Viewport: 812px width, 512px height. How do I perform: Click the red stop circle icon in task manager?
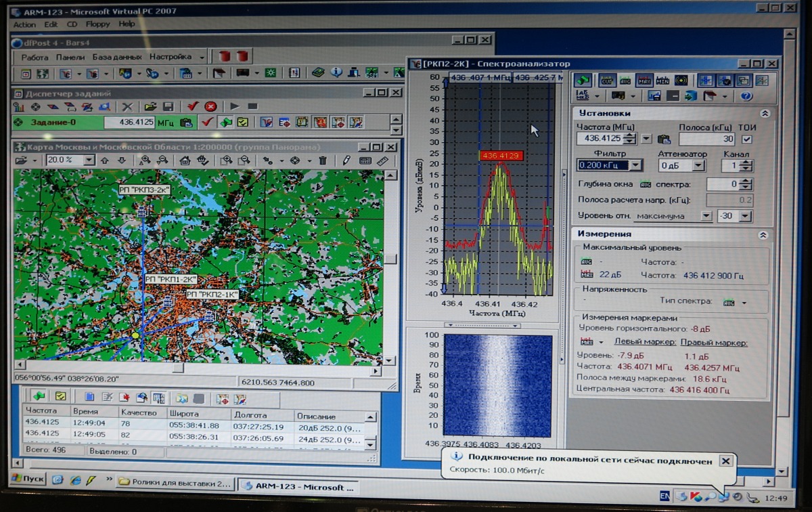pos(210,107)
